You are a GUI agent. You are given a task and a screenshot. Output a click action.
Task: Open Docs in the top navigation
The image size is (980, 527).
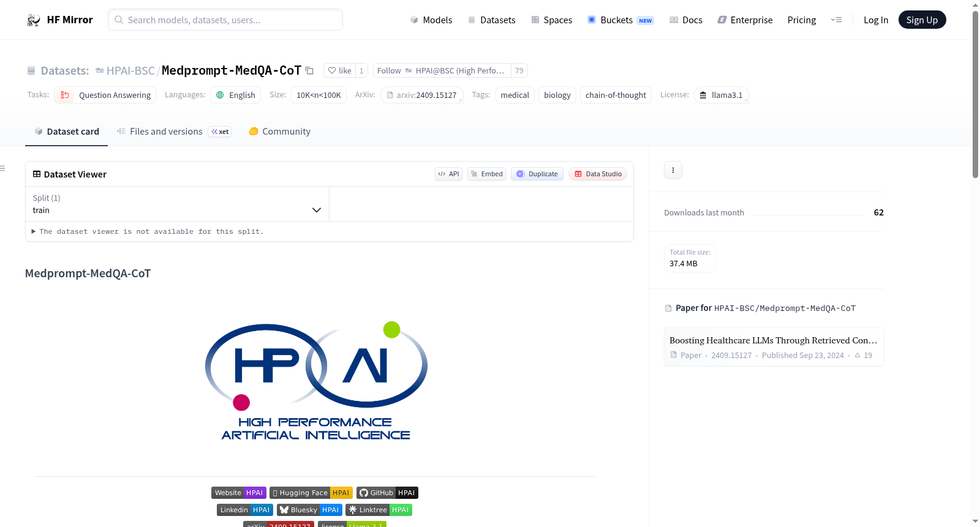pos(685,20)
